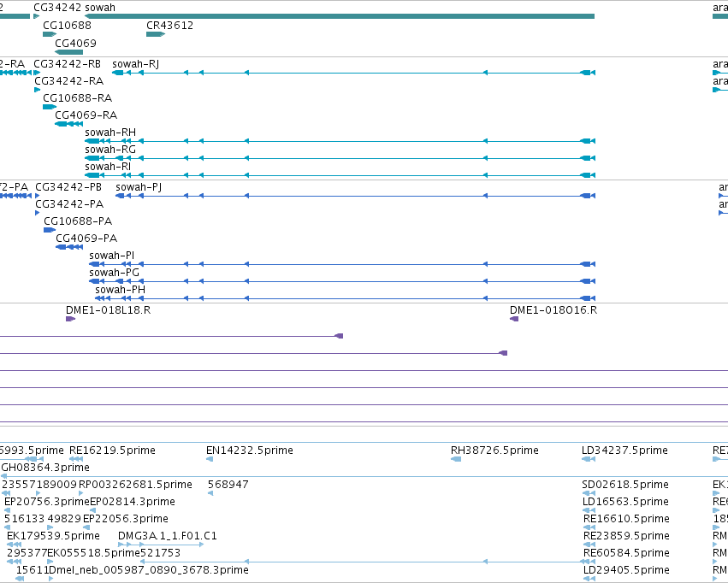Open the sowah-RH transcript label
Viewport: 728px width, 583px height.
point(110,132)
